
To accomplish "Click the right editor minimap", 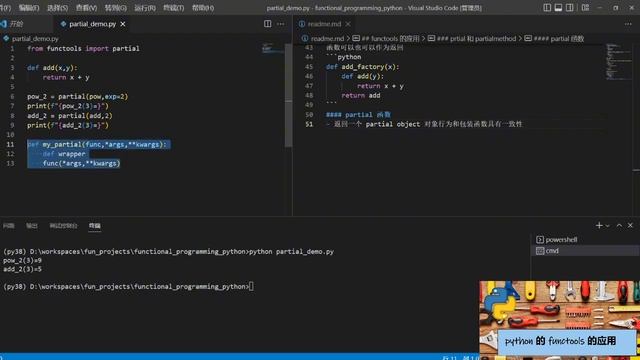I will coord(618,61).
